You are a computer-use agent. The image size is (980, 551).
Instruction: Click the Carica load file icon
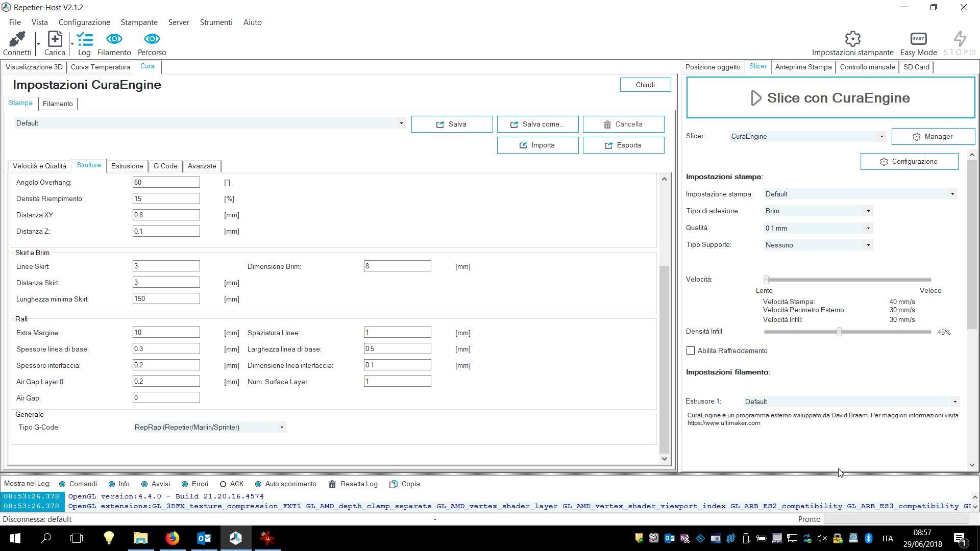pyautogui.click(x=55, y=39)
